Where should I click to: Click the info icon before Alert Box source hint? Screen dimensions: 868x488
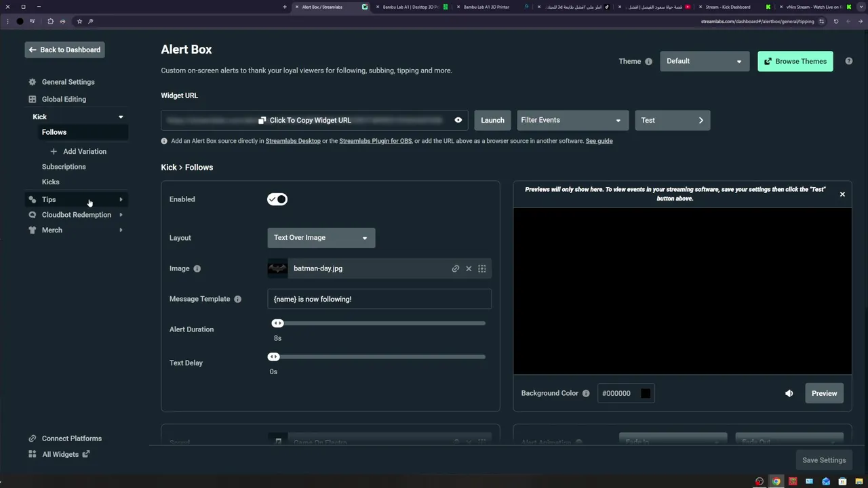click(x=164, y=141)
